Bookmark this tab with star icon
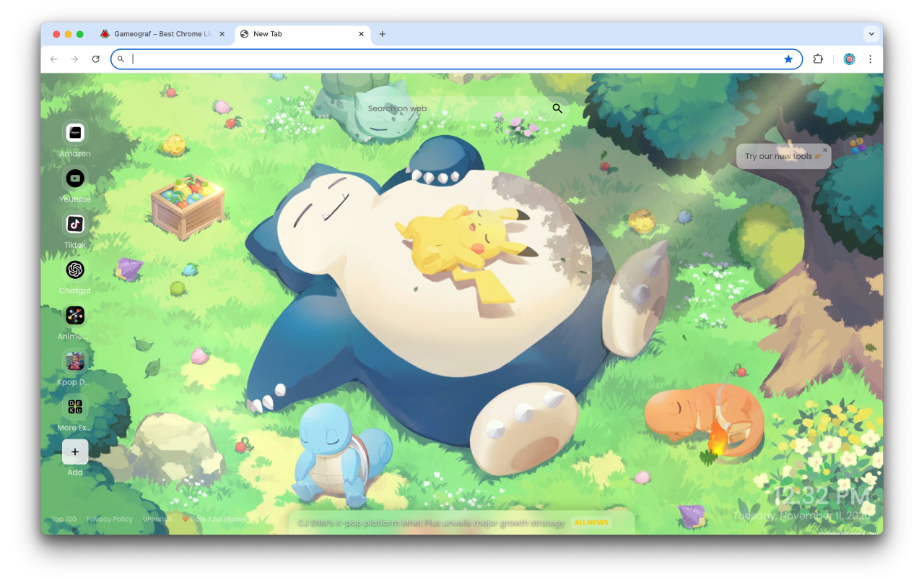The image size is (924, 578). (x=788, y=59)
